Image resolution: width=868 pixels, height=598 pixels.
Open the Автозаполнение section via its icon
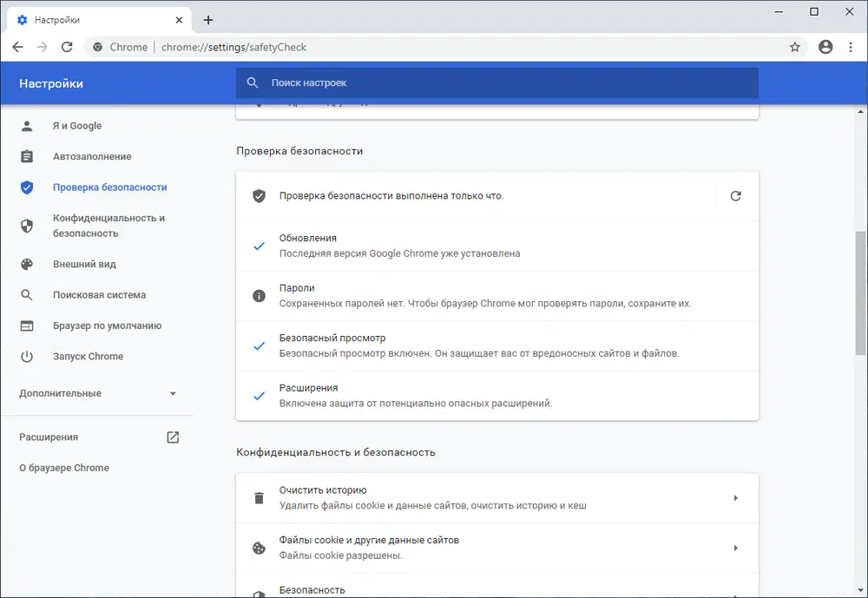(x=24, y=156)
